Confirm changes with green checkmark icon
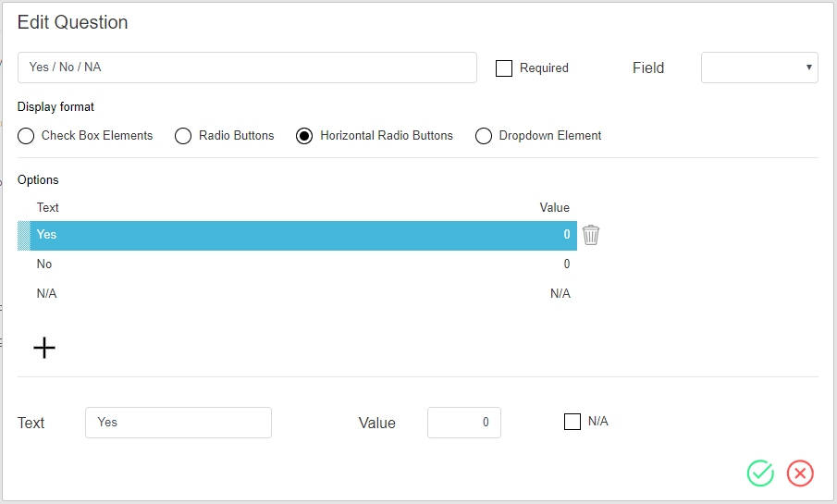The width and height of the screenshot is (837, 504). [760, 473]
